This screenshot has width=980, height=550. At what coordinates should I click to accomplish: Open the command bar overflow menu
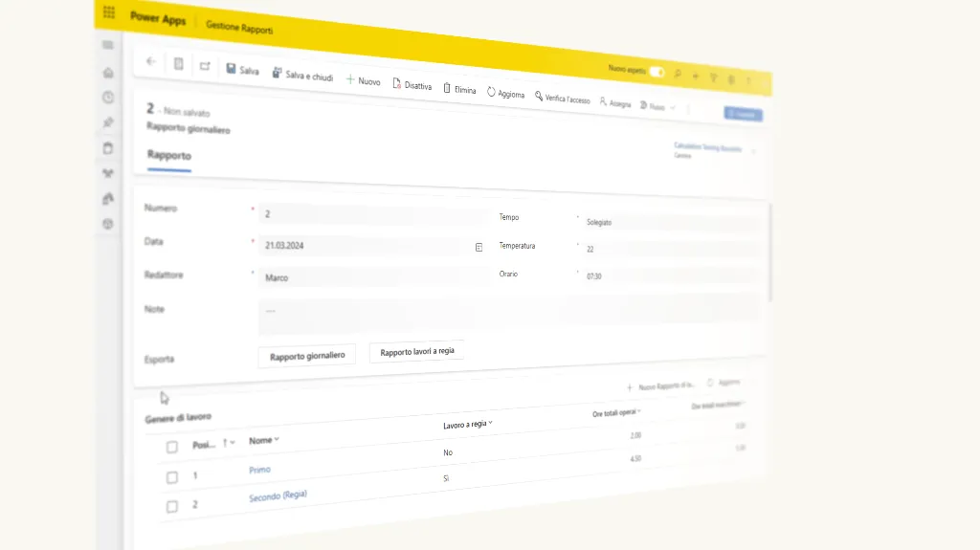click(689, 109)
